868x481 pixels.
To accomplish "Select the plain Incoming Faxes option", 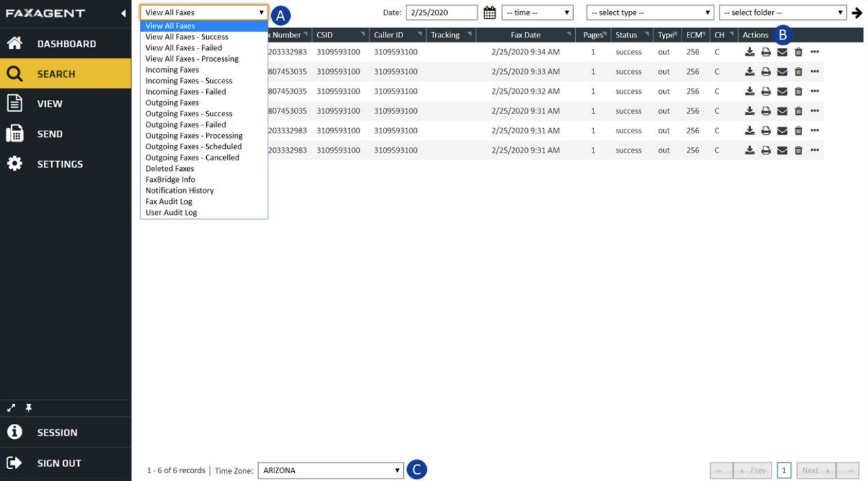I will (204, 70).
